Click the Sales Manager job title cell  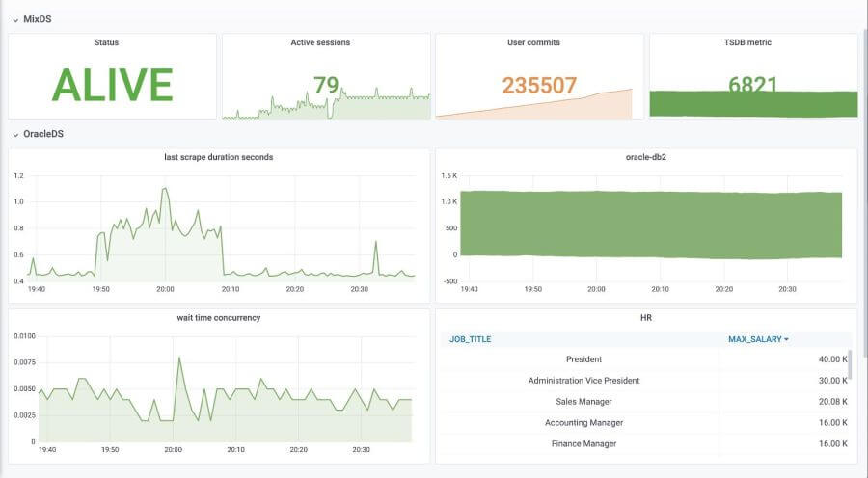pos(583,402)
